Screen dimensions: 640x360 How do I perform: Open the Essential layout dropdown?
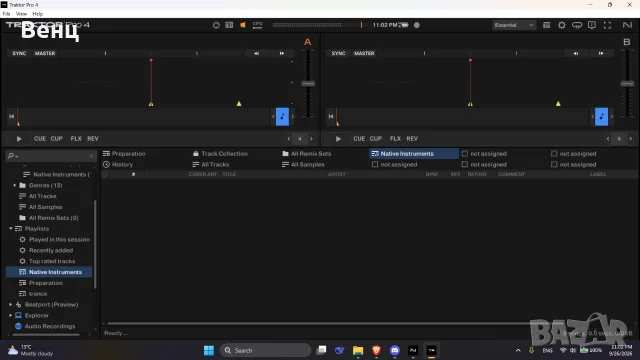tap(514, 25)
